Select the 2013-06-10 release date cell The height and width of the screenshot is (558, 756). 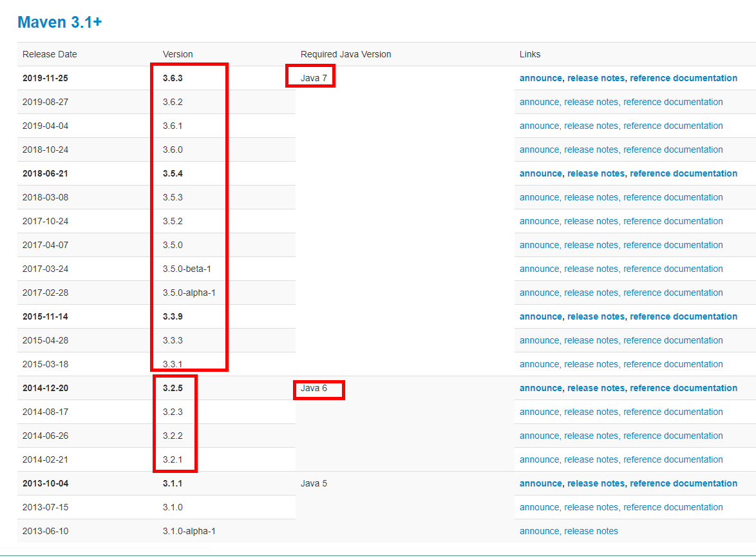[45, 532]
